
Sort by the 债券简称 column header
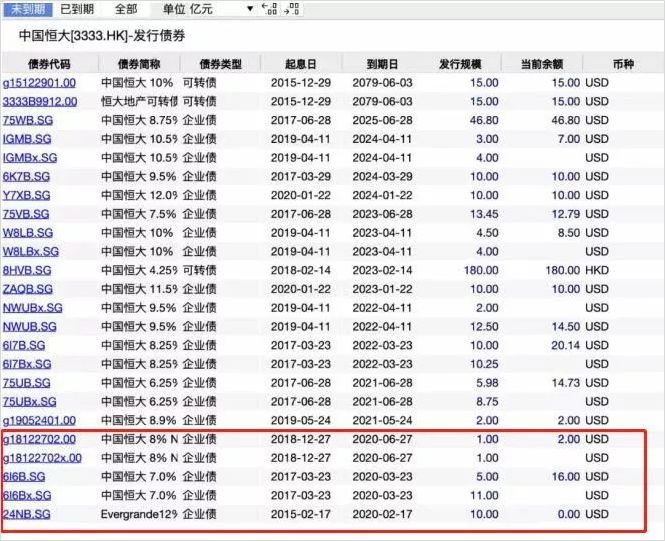(x=139, y=64)
